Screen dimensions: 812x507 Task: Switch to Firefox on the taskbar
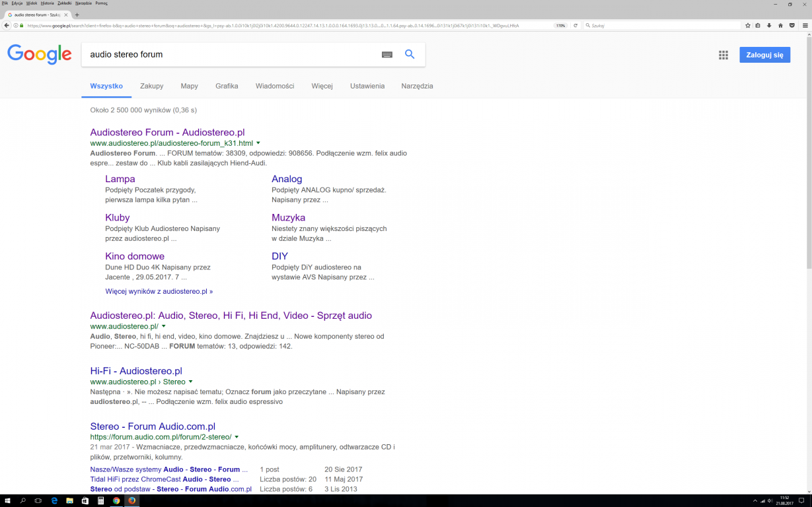(131, 501)
